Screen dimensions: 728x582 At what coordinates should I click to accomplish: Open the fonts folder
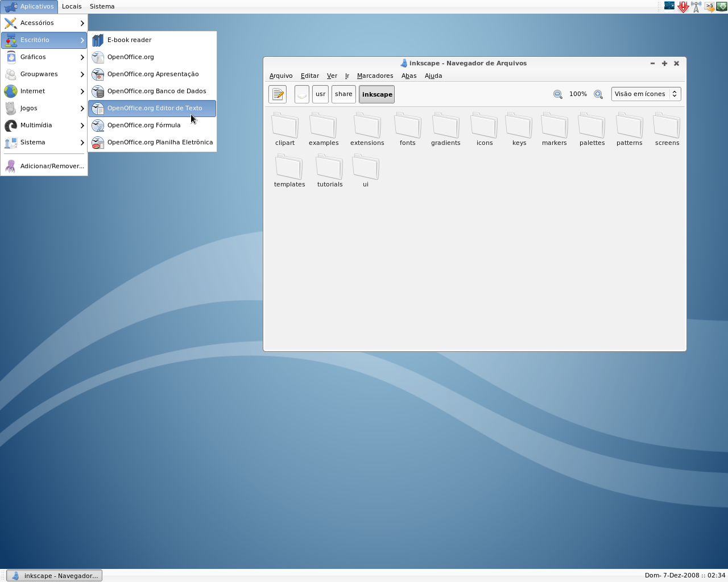pos(408,129)
